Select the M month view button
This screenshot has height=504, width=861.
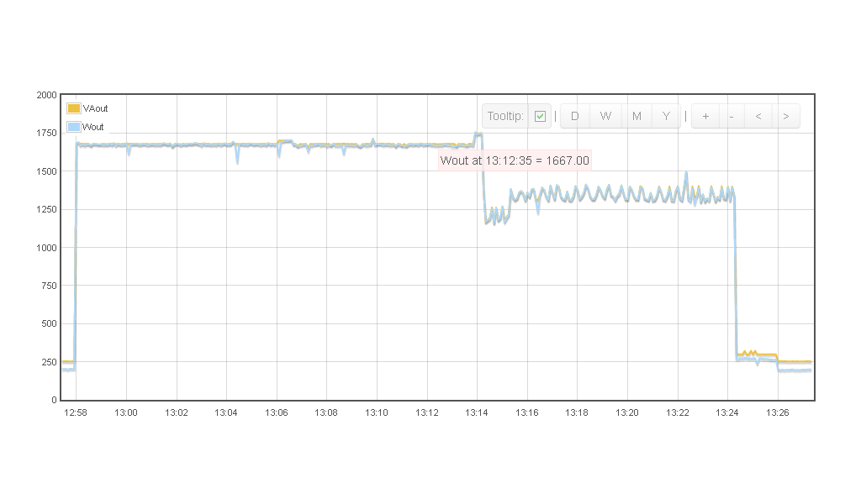click(x=637, y=116)
